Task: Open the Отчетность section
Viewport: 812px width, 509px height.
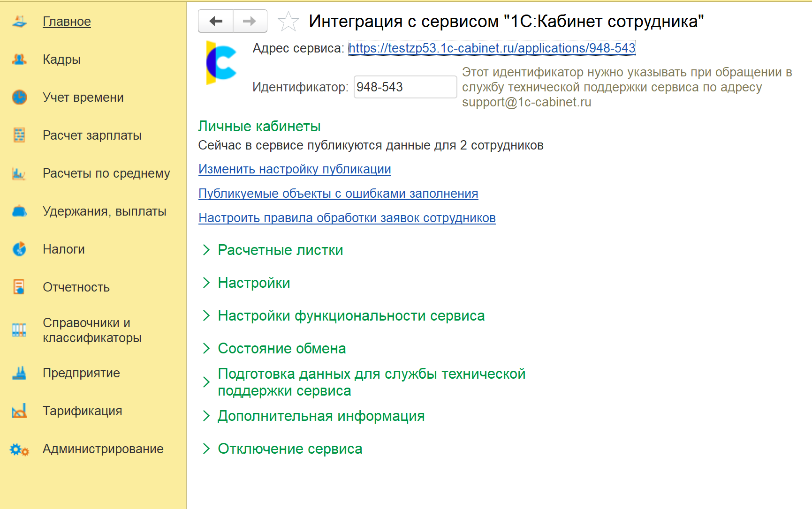Action: (x=76, y=287)
